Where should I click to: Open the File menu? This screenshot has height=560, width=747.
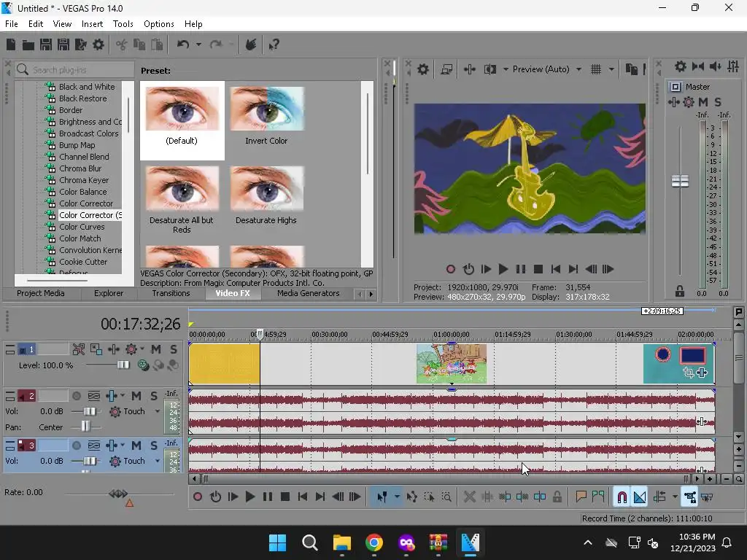tap(12, 24)
